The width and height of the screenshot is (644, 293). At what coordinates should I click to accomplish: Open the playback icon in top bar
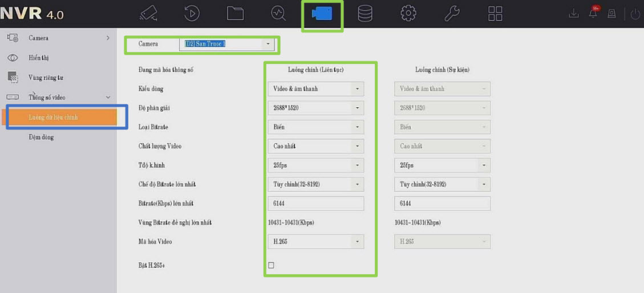coord(192,13)
